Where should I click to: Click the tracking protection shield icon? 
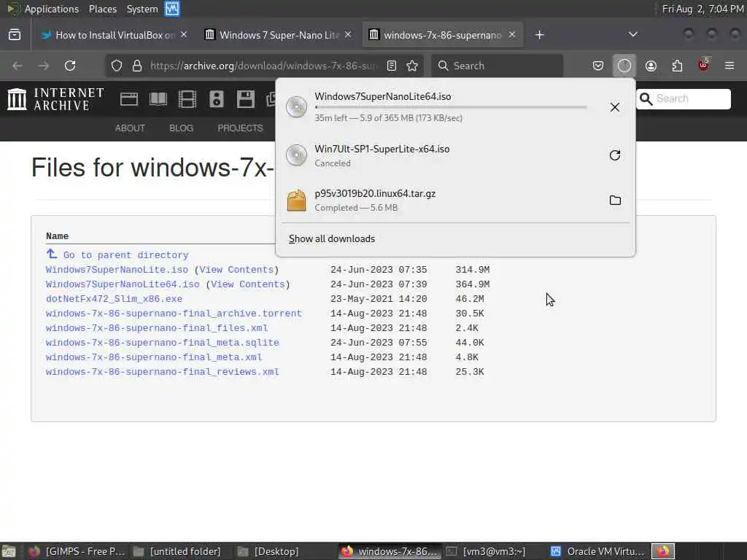[117, 66]
